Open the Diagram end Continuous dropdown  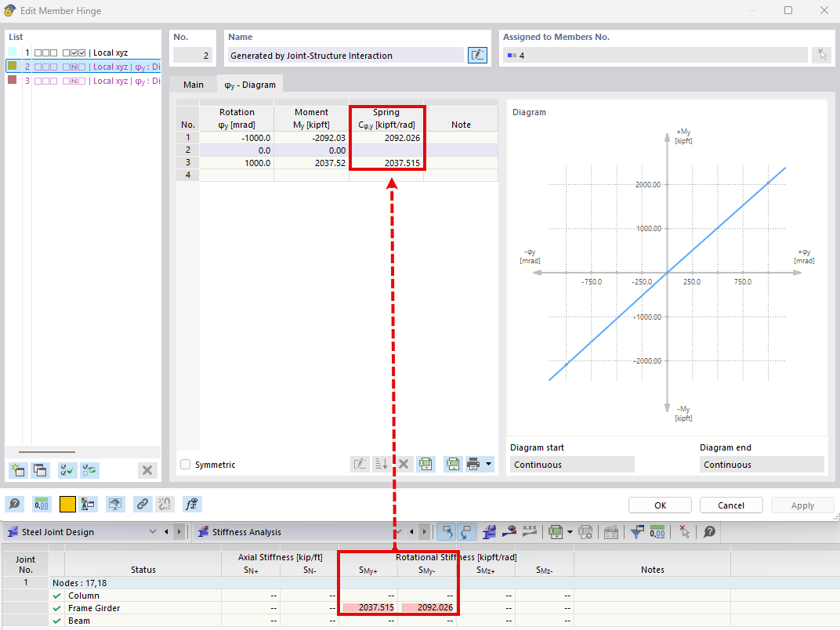(761, 464)
